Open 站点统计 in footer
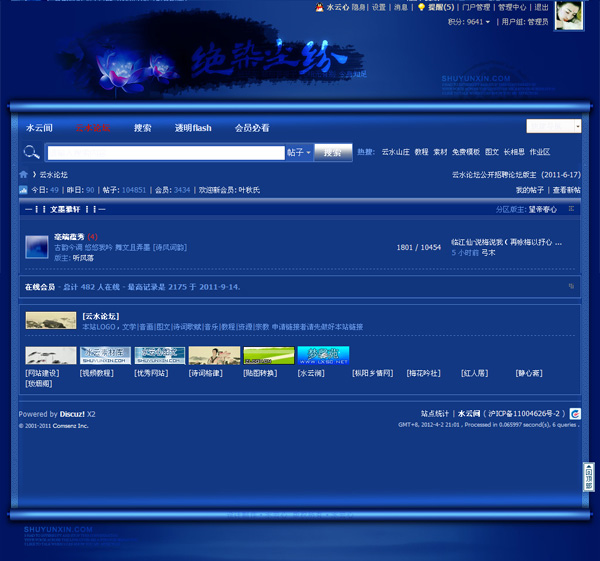This screenshot has width=600, height=561. click(x=435, y=413)
